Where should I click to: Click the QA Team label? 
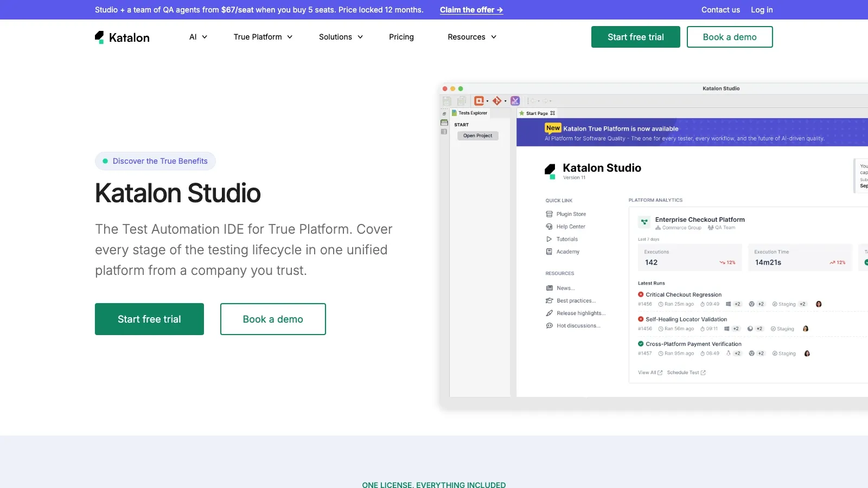click(x=722, y=228)
